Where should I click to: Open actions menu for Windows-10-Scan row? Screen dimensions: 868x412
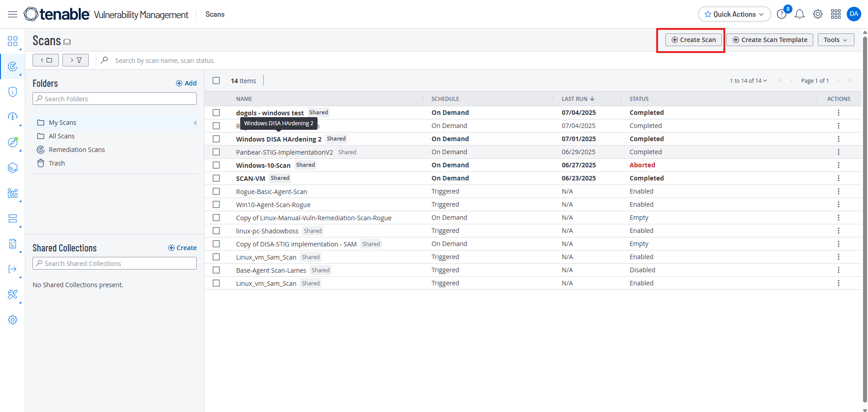pyautogui.click(x=838, y=165)
